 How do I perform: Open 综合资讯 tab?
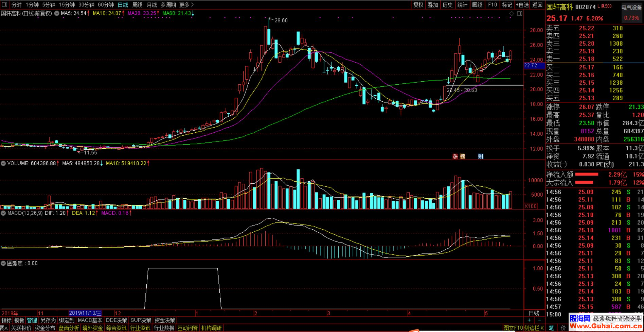click(x=116, y=328)
